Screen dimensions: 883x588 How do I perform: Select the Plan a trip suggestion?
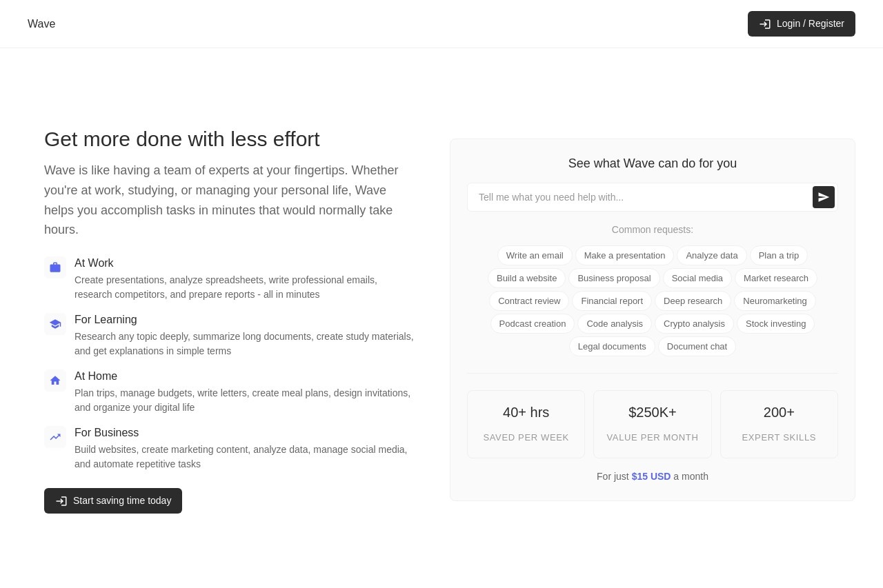[779, 256]
